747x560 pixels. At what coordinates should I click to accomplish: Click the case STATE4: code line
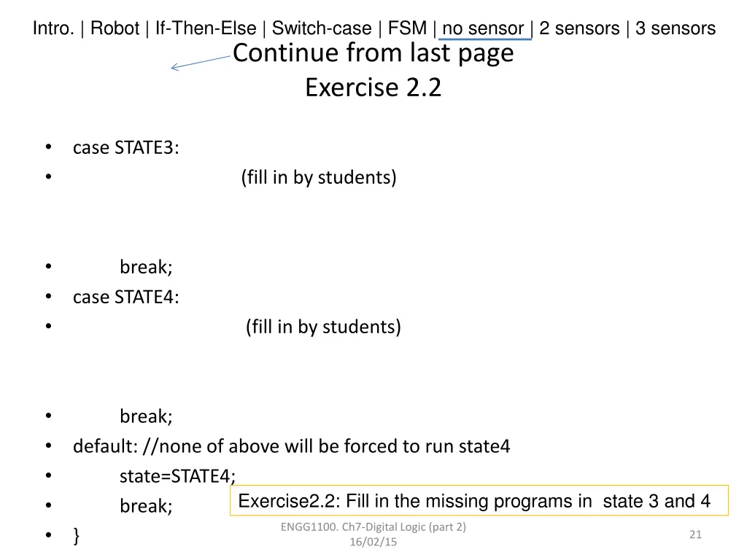[125, 297]
